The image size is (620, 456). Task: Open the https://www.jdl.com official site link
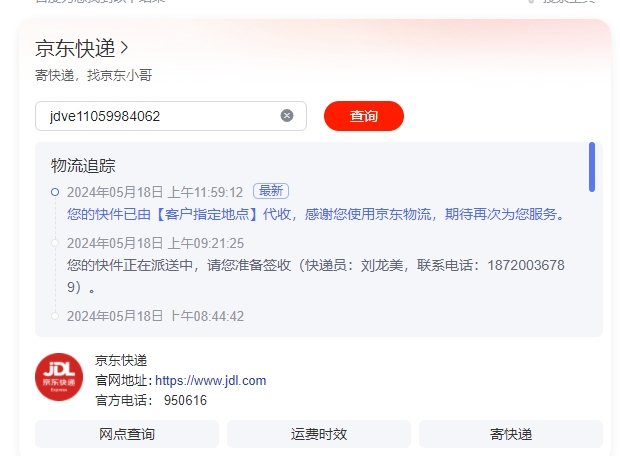(210, 380)
